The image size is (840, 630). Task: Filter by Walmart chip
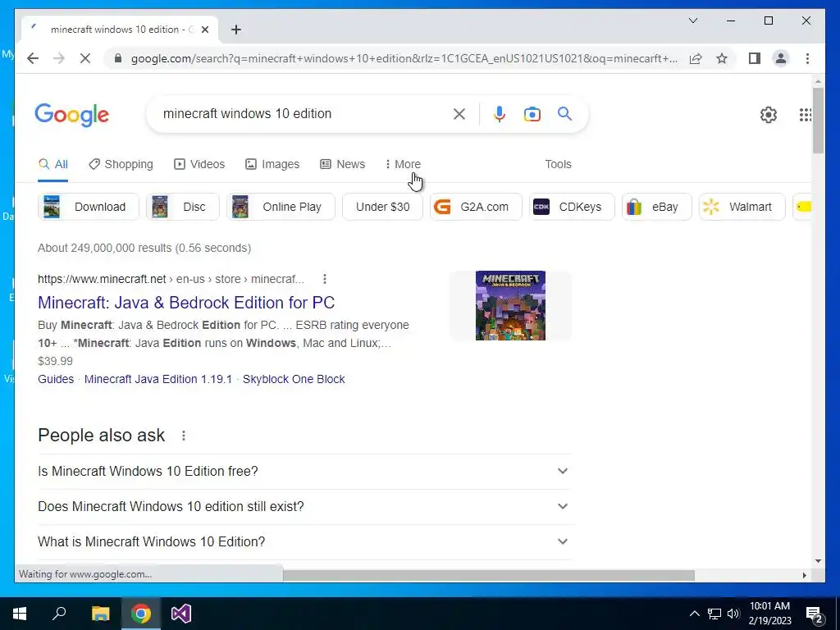742,207
